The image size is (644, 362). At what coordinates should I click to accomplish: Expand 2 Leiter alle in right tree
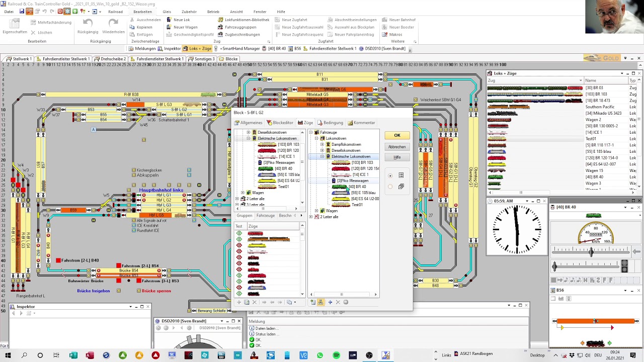point(311,217)
